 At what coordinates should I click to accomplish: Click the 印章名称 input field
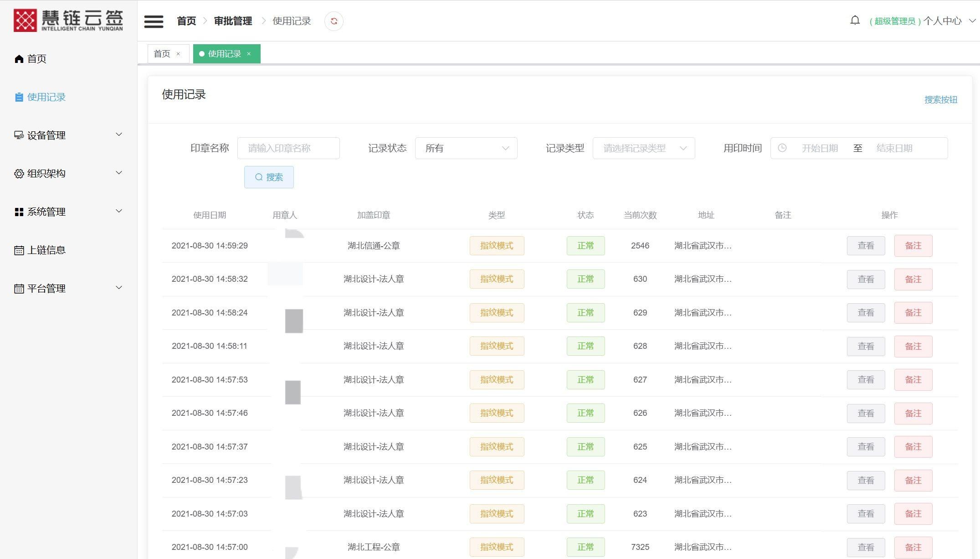pos(288,148)
